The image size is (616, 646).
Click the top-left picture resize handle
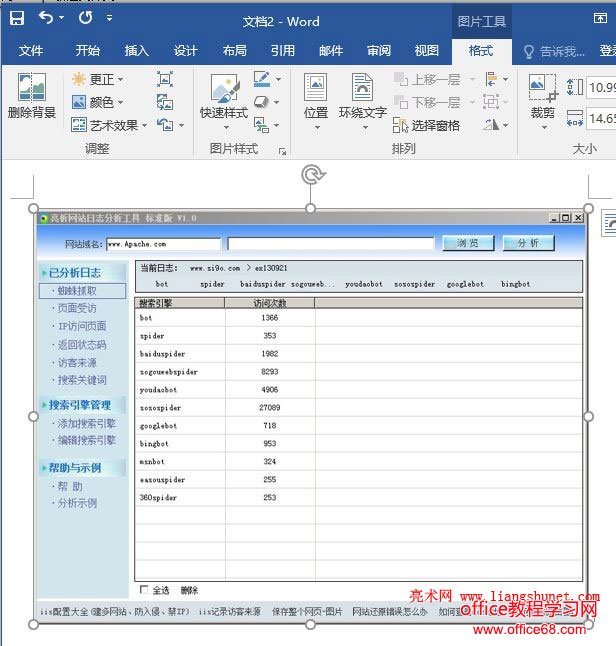[33, 208]
